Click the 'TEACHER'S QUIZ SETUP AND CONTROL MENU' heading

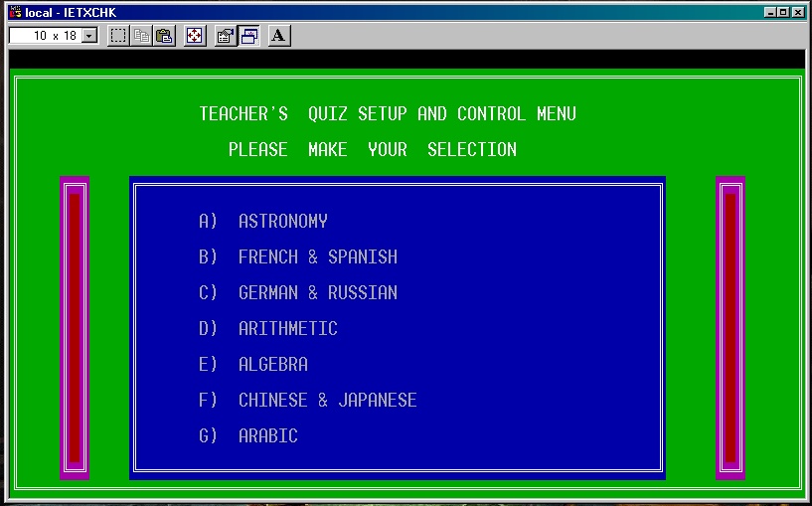pos(388,113)
